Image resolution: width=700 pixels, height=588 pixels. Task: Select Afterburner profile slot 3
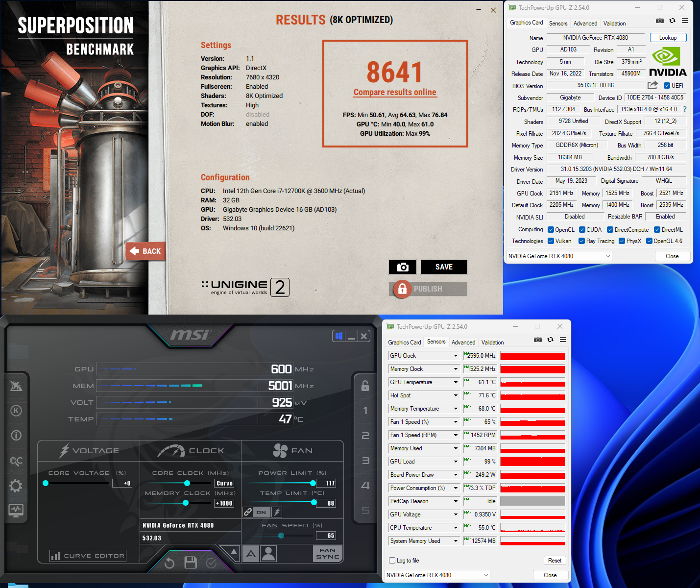pyautogui.click(x=365, y=461)
